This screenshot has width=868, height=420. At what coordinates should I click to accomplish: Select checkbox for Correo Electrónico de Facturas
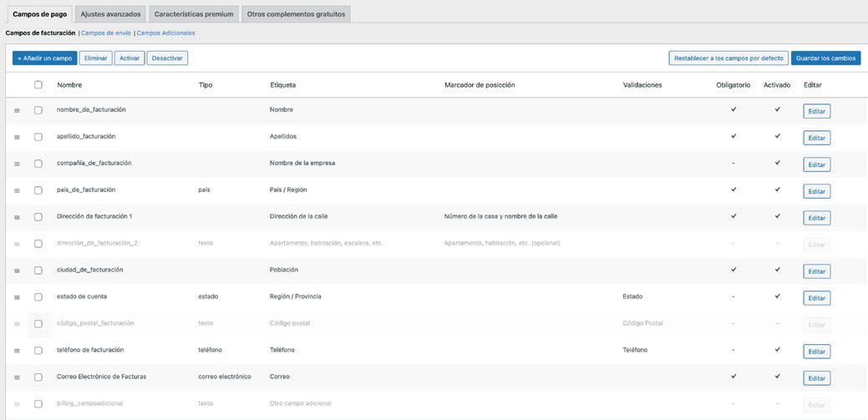38,377
